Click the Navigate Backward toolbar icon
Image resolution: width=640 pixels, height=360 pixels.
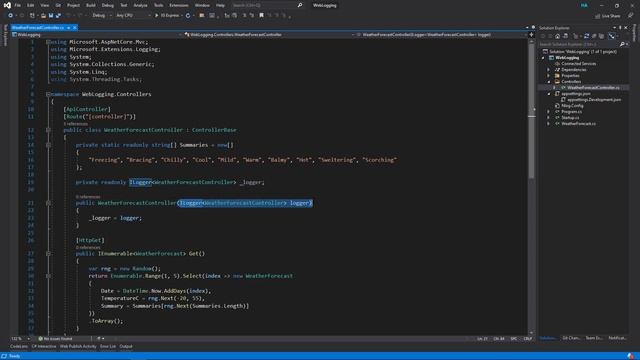(10, 16)
